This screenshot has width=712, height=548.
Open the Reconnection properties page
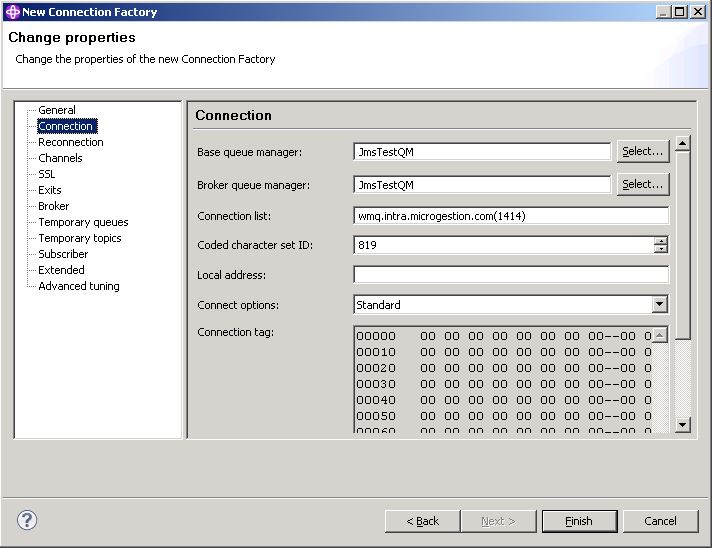(71, 142)
